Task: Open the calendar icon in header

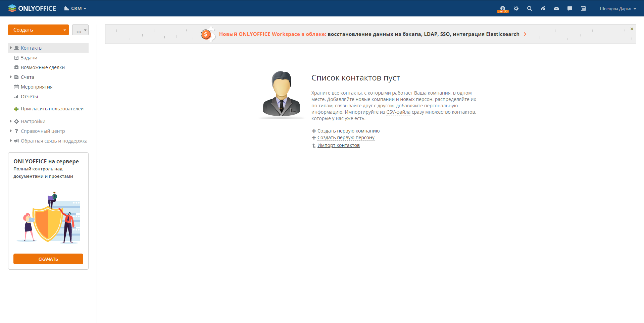Action: (583, 8)
